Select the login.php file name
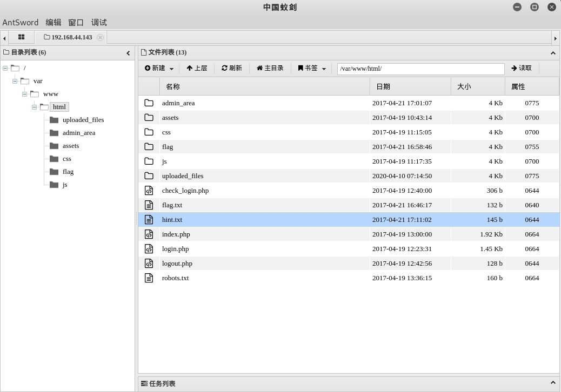The width and height of the screenshot is (561, 392). coord(175,249)
